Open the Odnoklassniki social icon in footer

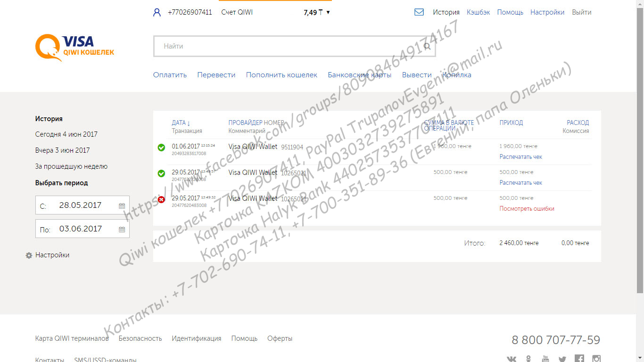(528, 359)
